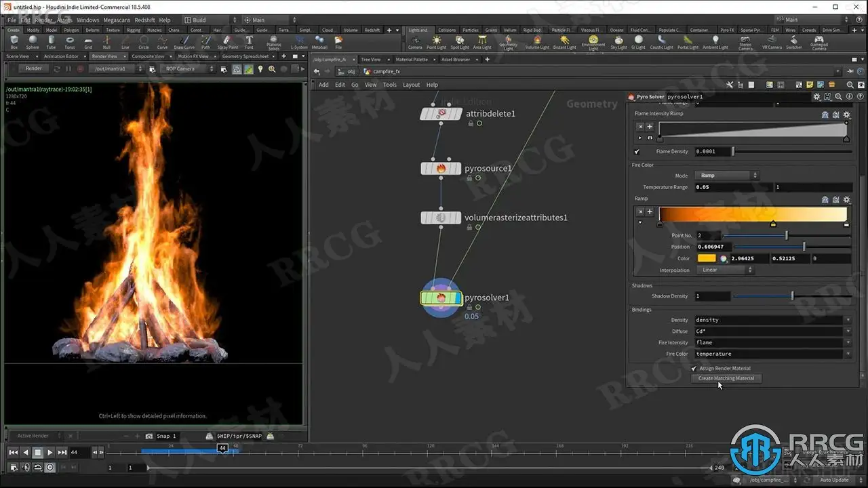This screenshot has height=488, width=868.
Task: Open the Redshift menu
Action: [x=144, y=20]
